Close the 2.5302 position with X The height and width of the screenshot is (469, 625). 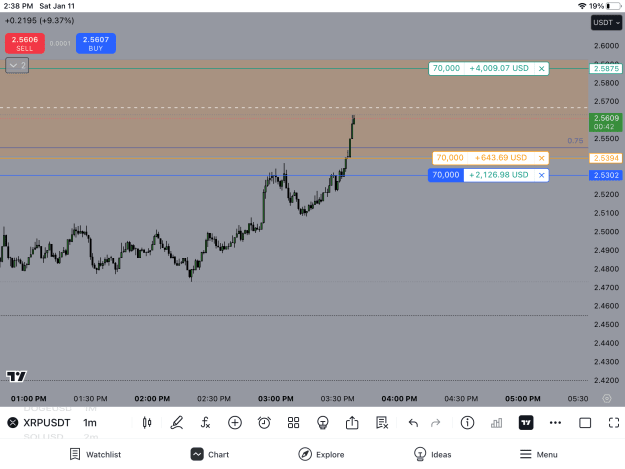click(541, 175)
